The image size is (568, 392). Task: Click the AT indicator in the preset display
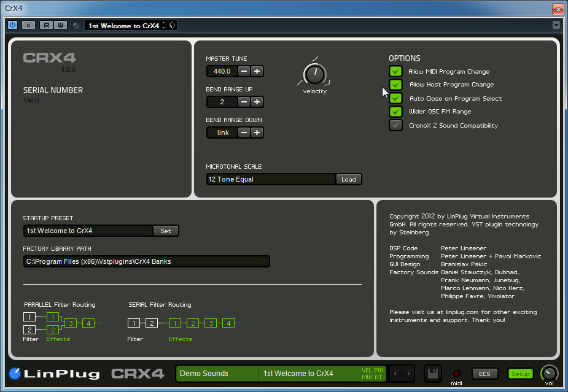point(378,377)
